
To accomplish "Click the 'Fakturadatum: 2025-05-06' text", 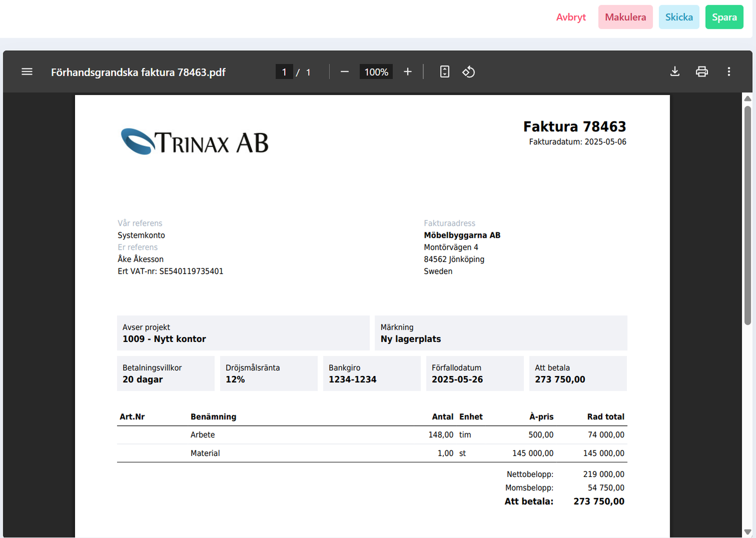I will 578,142.
